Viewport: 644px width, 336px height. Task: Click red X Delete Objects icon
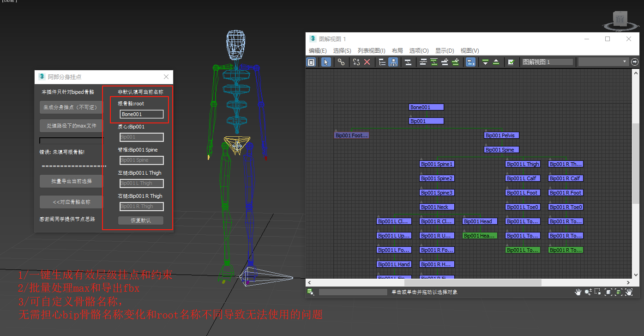click(x=367, y=62)
